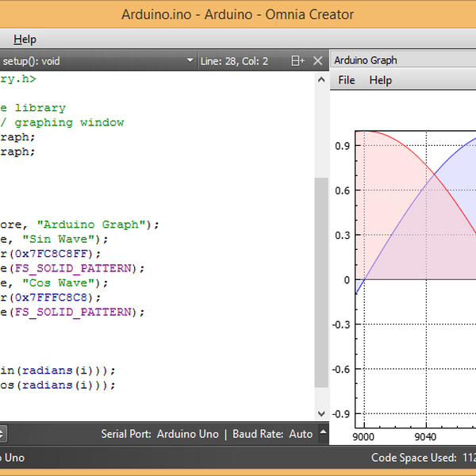The width and height of the screenshot is (476, 476).
Task: Click the Arduino Graph panel title
Action: click(x=366, y=60)
